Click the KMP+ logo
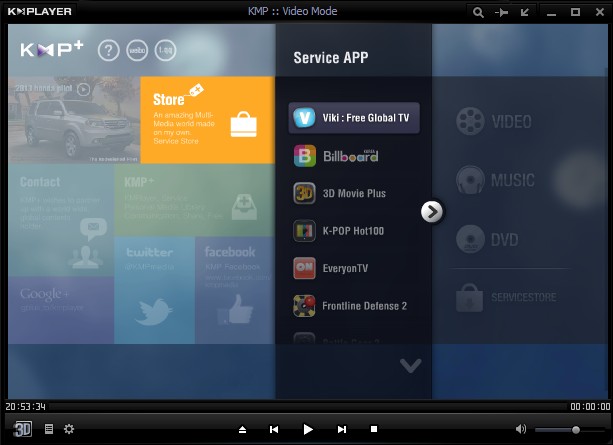The width and height of the screenshot is (613, 445). [52, 49]
